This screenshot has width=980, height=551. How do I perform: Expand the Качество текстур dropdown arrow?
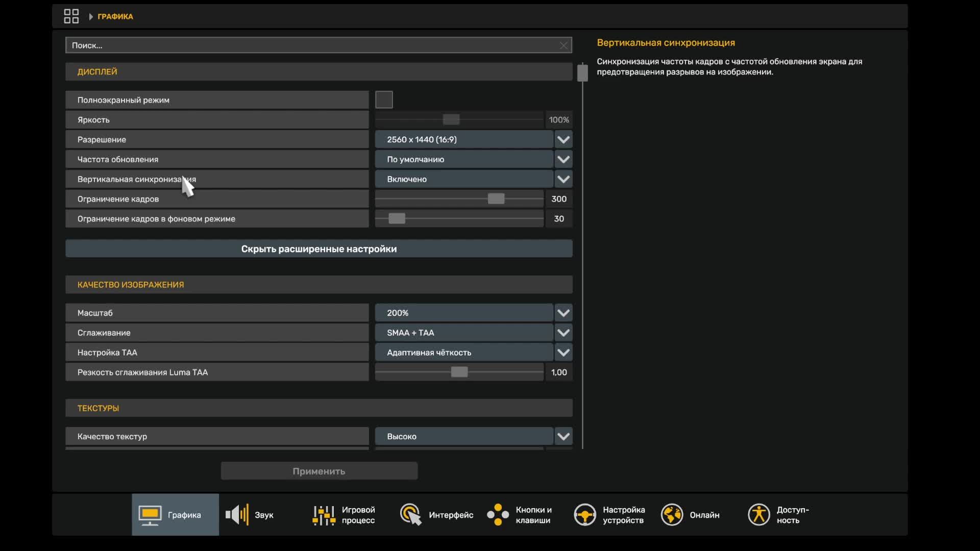coord(563,436)
